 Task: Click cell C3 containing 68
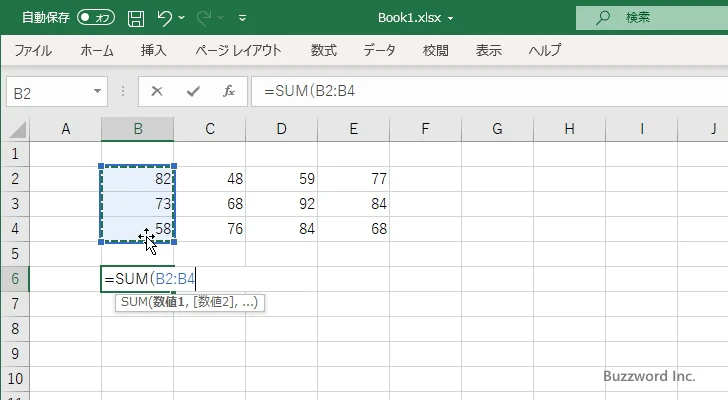(x=210, y=204)
